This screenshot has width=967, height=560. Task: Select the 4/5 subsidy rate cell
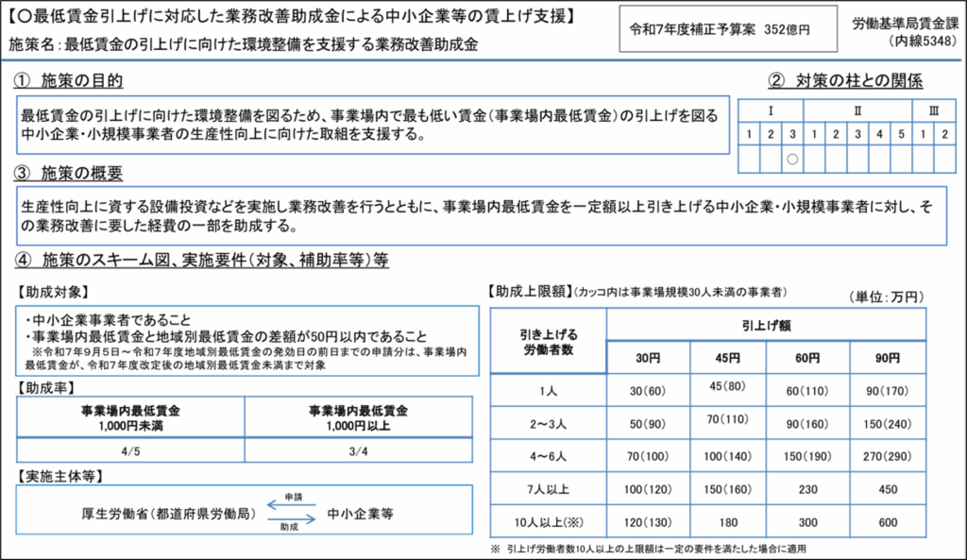point(130,452)
